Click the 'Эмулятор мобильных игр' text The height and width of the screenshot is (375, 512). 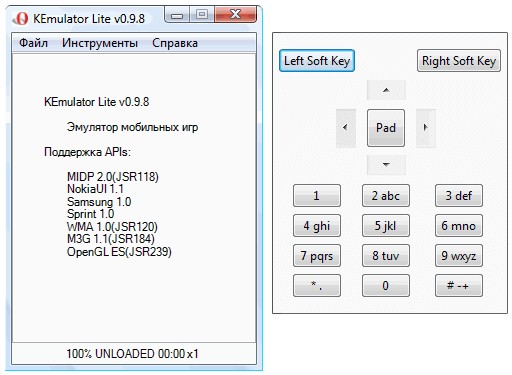click(132, 127)
